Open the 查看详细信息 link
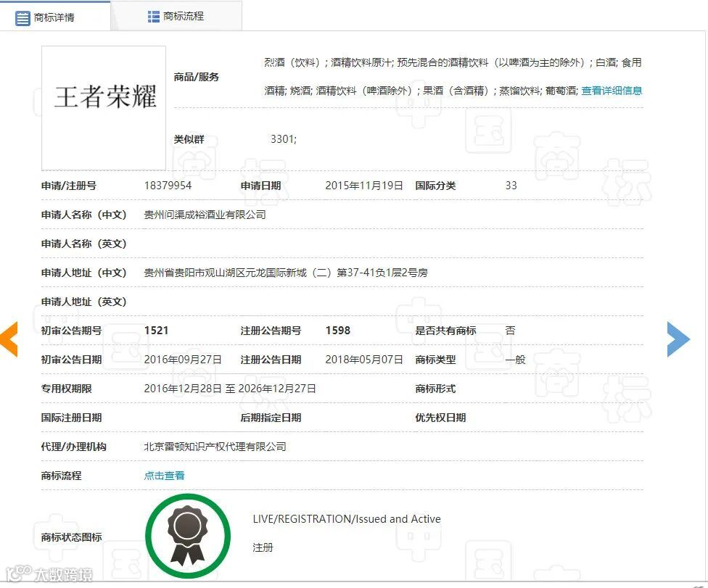 click(612, 91)
